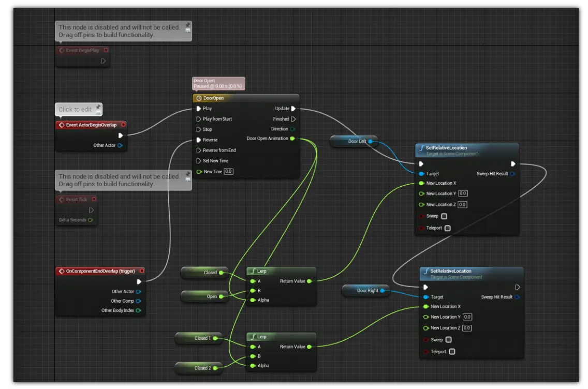
Task: Select the OnComponentEndOverlap (trigger) node title
Action: click(x=100, y=271)
